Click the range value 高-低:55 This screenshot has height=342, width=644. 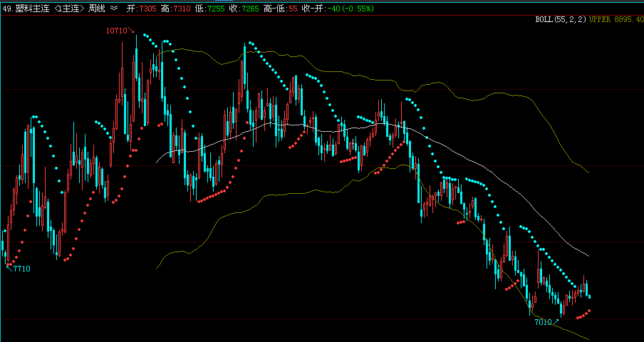[280, 9]
